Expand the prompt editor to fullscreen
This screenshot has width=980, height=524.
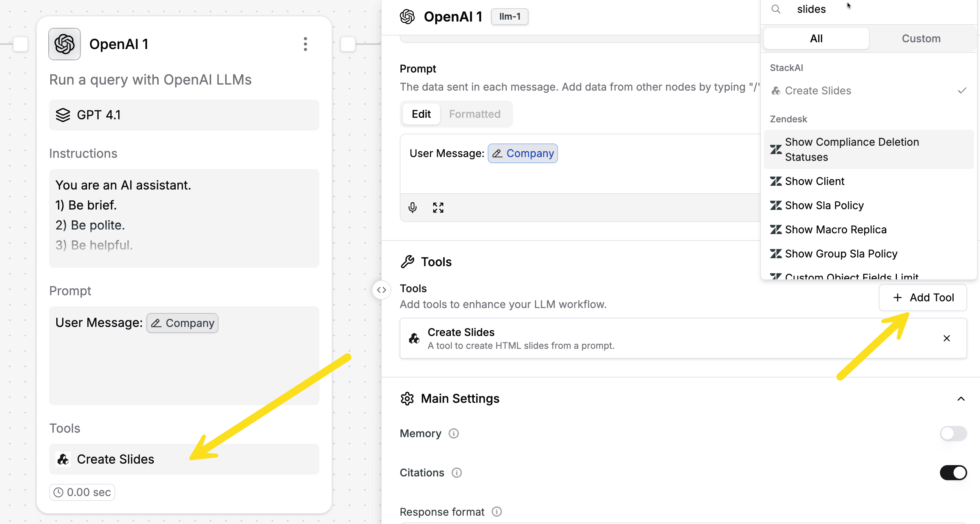coord(438,207)
